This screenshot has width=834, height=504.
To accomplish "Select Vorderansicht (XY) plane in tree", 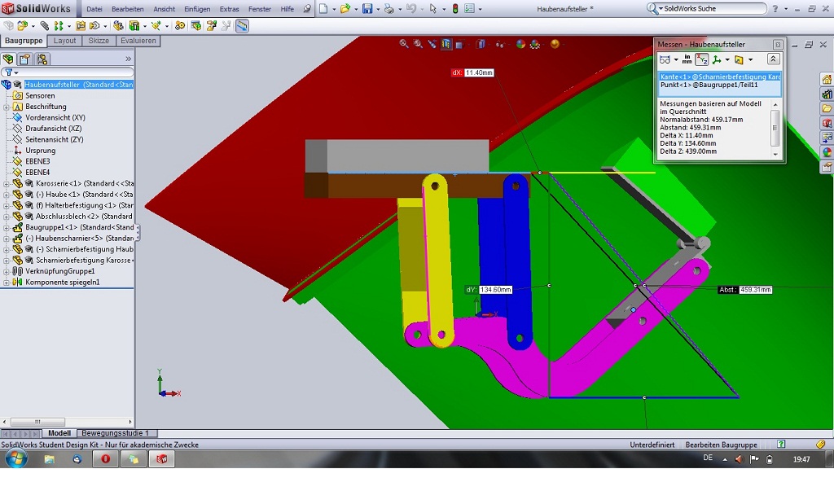I will (x=55, y=117).
